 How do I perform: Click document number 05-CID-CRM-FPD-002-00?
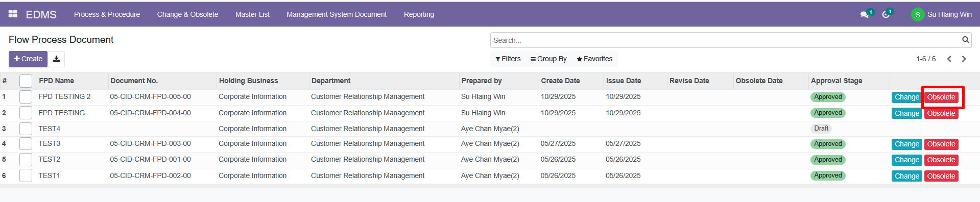pyautogui.click(x=151, y=175)
